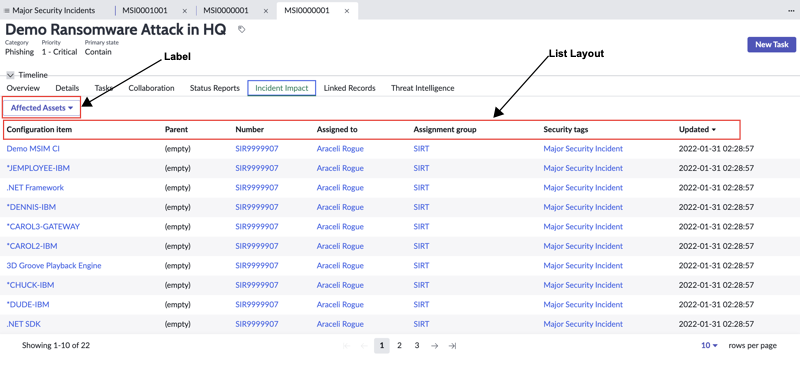The height and width of the screenshot is (388, 800).
Task: Open Araceli Rogue in the *DUDE-IBM row
Action: tap(340, 304)
